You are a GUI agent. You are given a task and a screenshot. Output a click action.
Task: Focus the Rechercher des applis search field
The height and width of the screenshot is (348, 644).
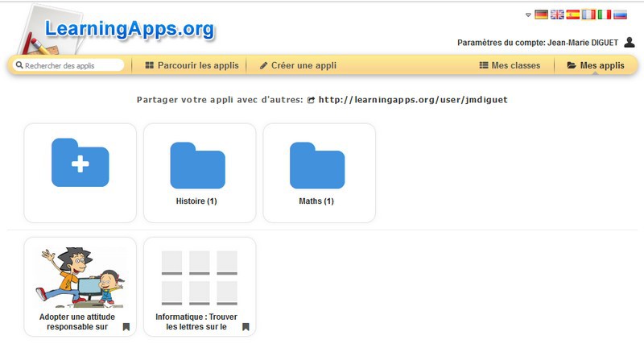click(72, 65)
